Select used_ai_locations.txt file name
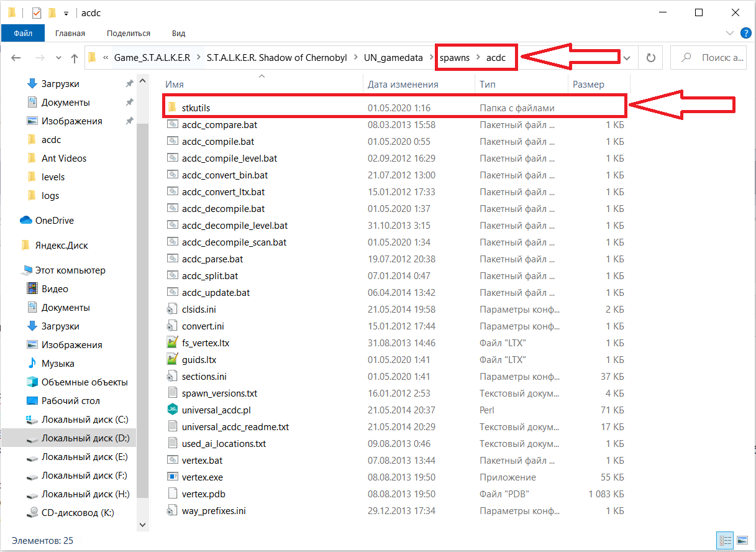This screenshot has height=552, width=756. point(224,444)
